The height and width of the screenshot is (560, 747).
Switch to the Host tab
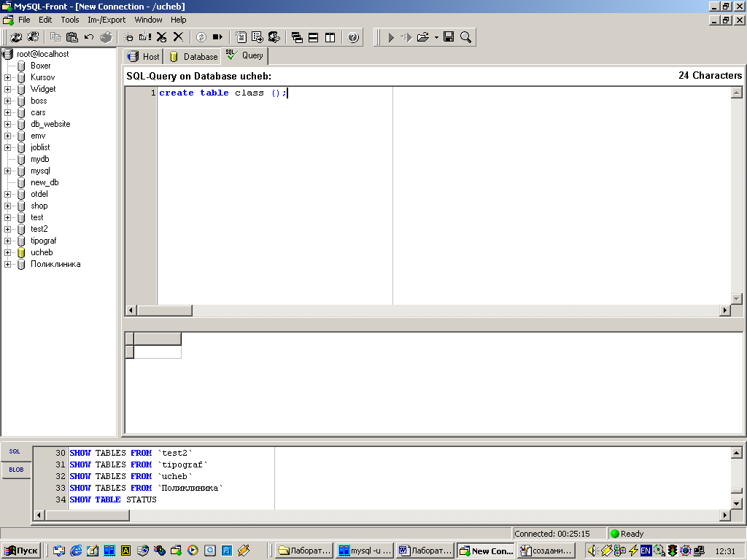tap(144, 57)
